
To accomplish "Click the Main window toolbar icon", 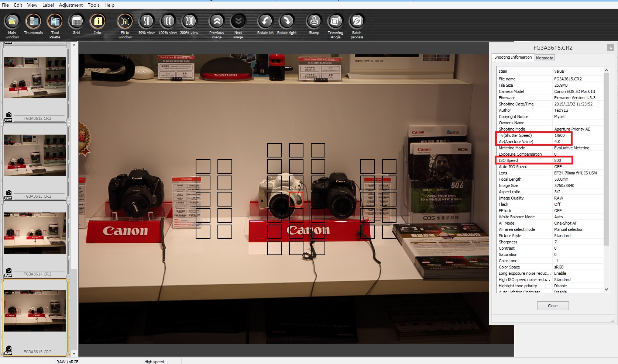I will [12, 21].
